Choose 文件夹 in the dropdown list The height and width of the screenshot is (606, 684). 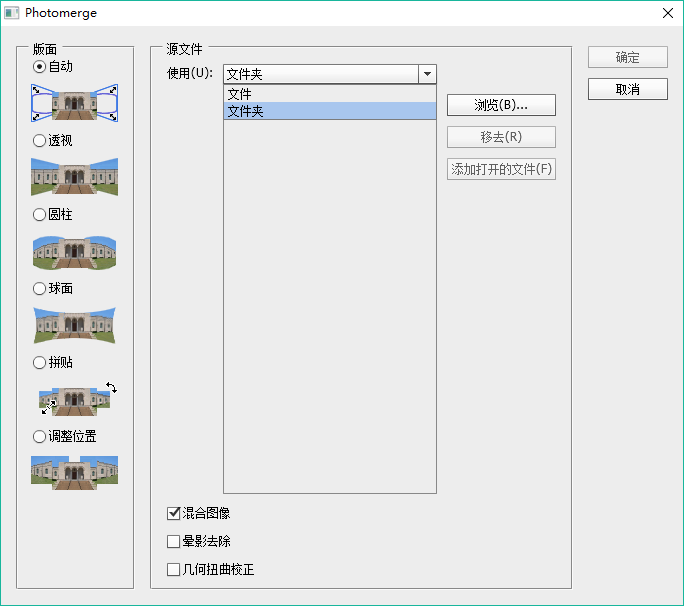(330, 111)
